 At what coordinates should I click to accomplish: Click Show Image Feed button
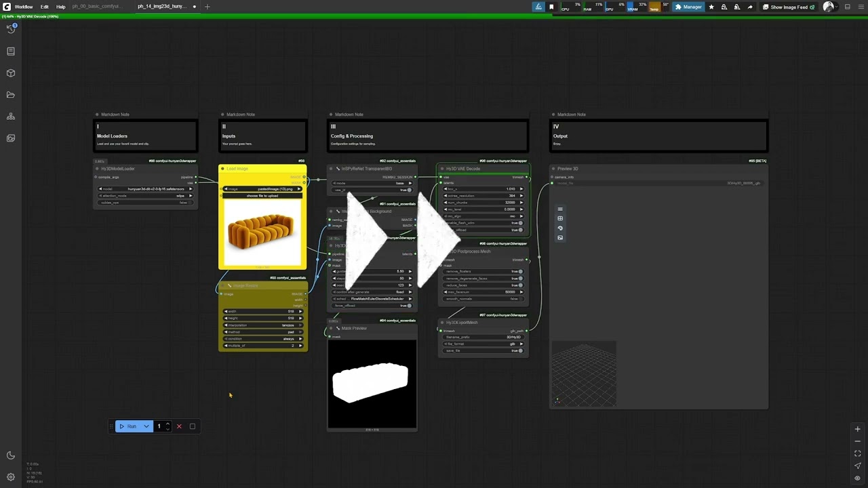789,7
